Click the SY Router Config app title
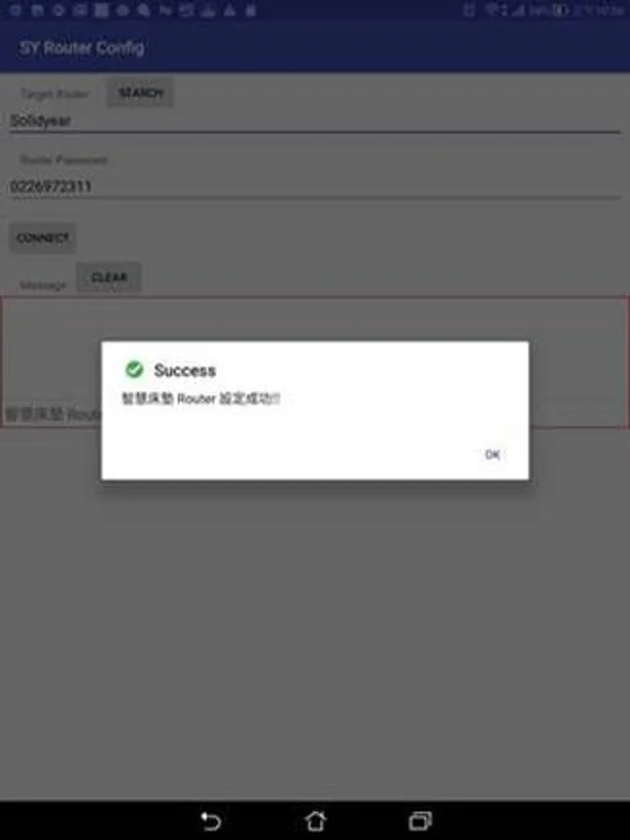Screen dimensions: 630x840 pos(82,49)
